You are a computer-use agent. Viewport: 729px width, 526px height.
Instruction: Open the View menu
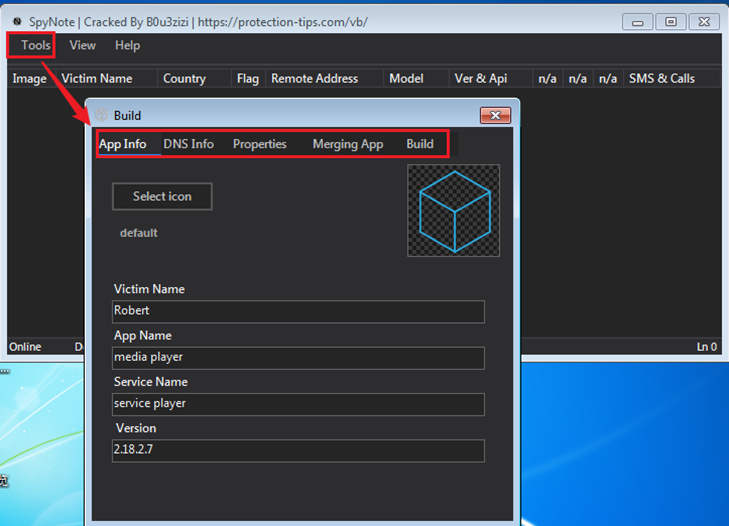click(82, 45)
